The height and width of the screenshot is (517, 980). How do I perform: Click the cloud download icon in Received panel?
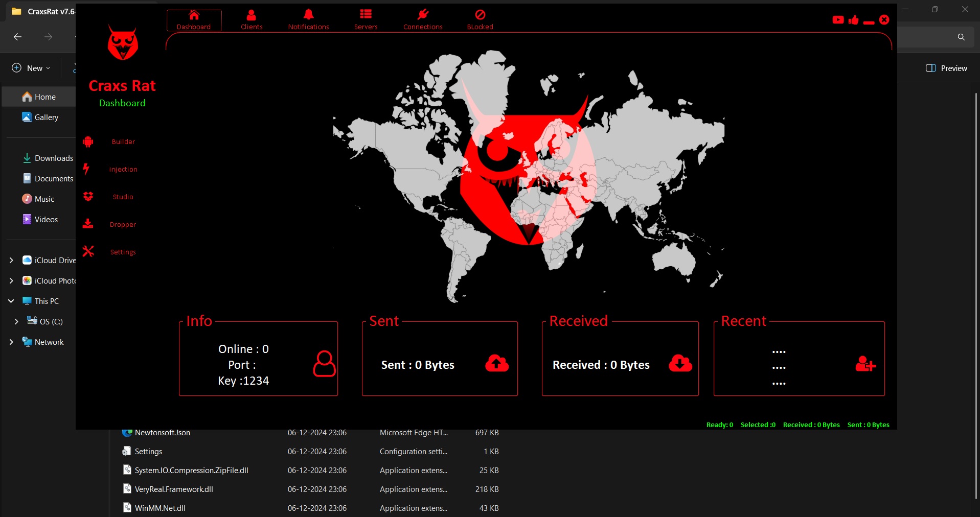coord(680,363)
